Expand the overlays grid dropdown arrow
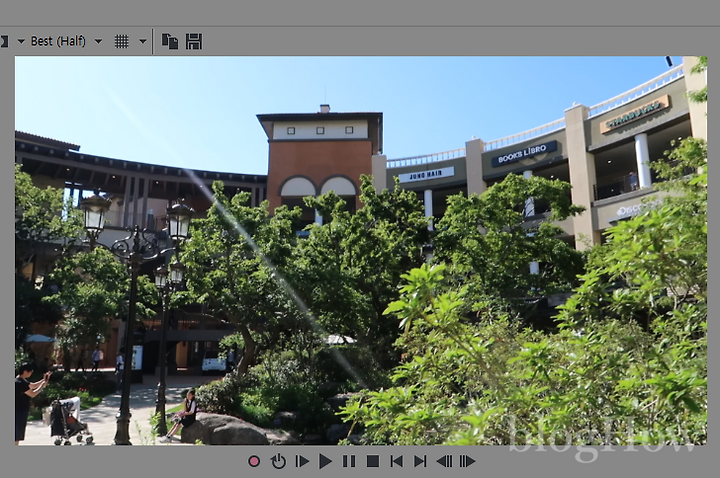Screen dimensions: 720x478 tap(143, 41)
